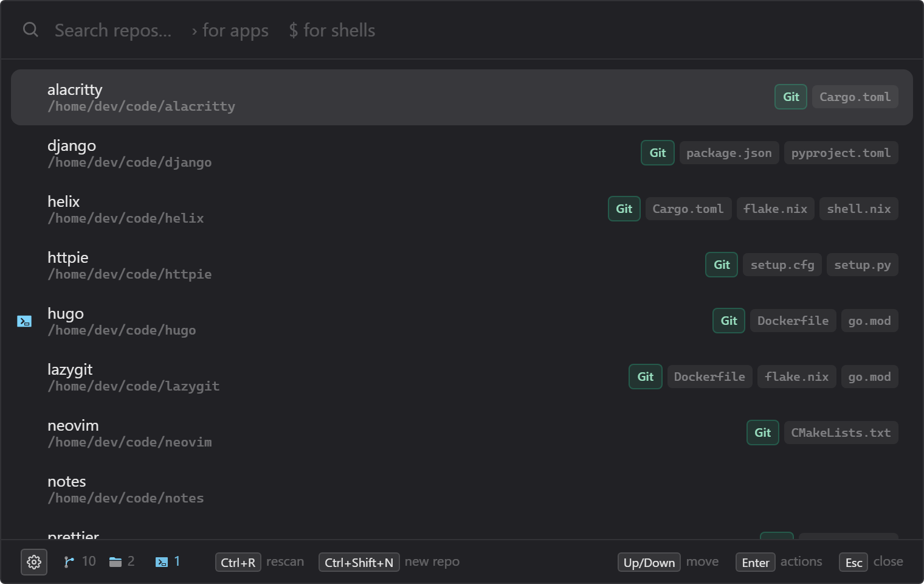924x584 pixels.
Task: Click the Up/Down move hint
Action: click(668, 562)
